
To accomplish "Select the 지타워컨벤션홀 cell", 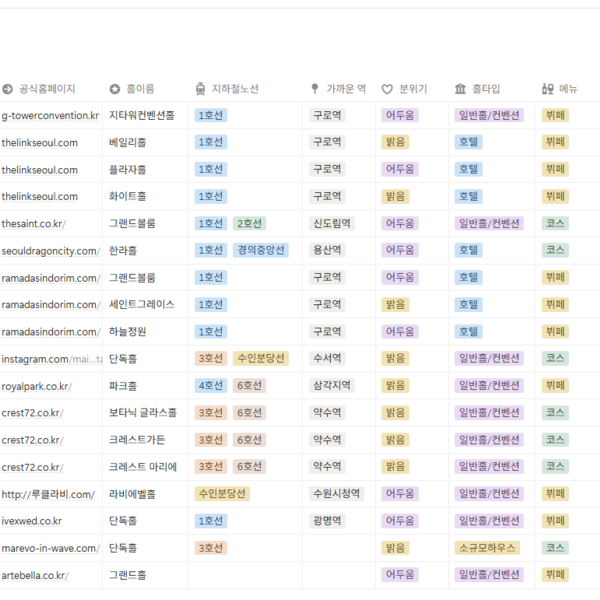I will point(145,116).
